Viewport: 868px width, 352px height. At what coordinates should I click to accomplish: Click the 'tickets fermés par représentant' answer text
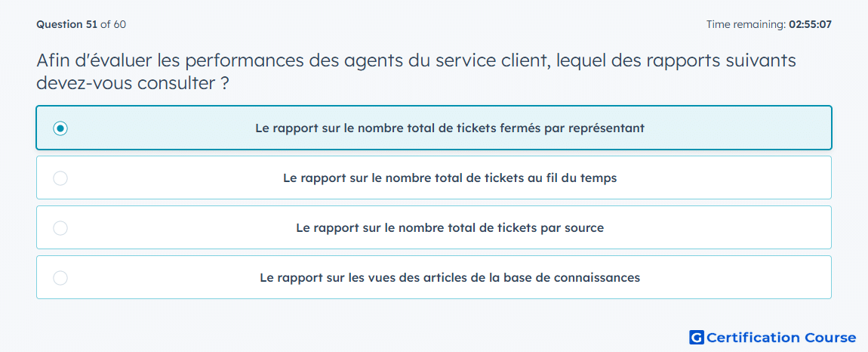450,128
